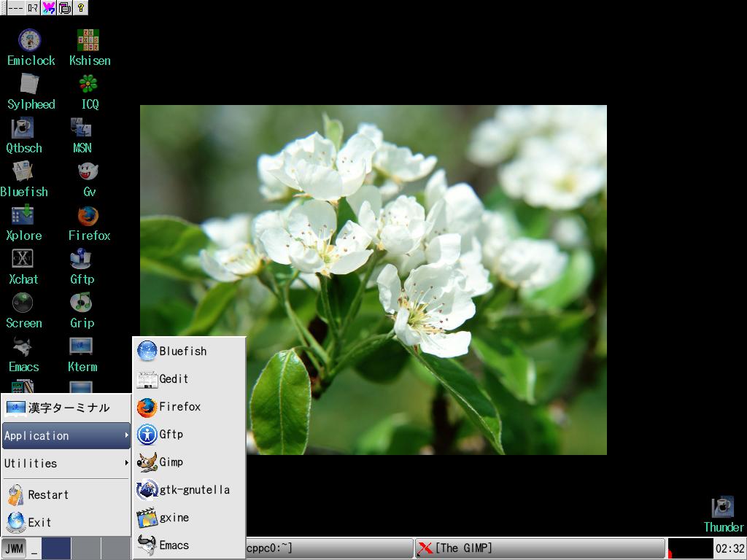Viewport: 747px width, 560px height.
Task: Switch to the second virtual desktop pager
Action: pyautogui.click(x=85, y=548)
